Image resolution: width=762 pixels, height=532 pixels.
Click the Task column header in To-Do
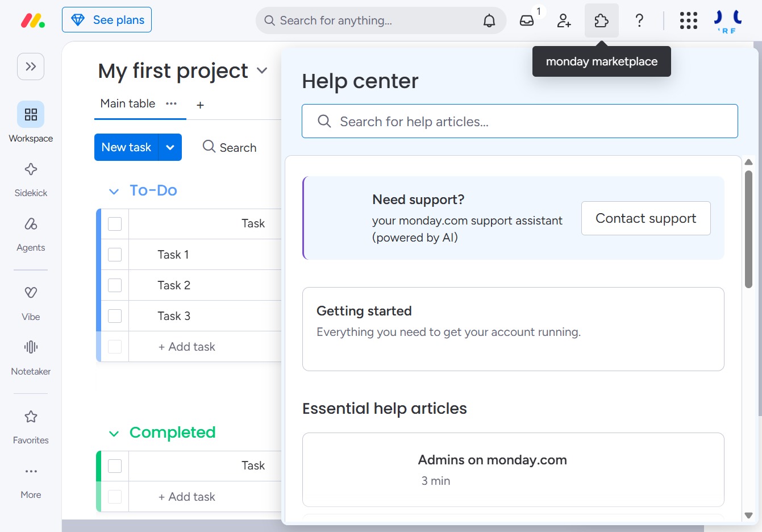click(x=253, y=223)
